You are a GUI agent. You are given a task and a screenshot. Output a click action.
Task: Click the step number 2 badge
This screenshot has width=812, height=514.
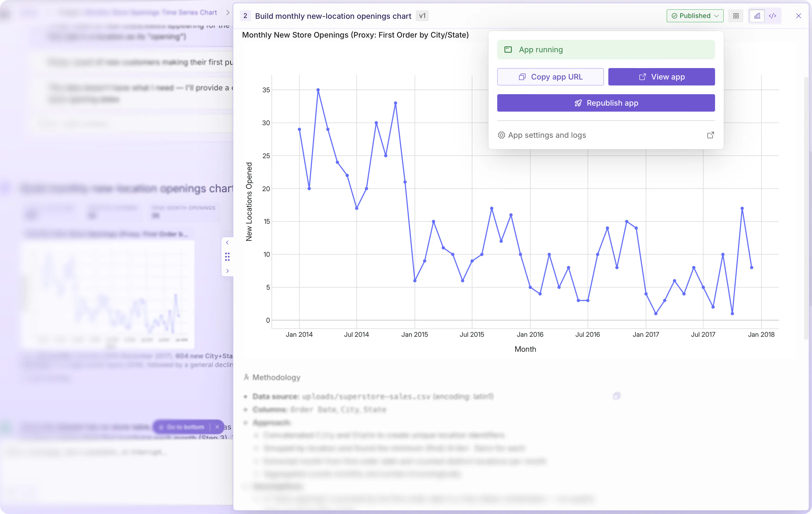click(245, 16)
